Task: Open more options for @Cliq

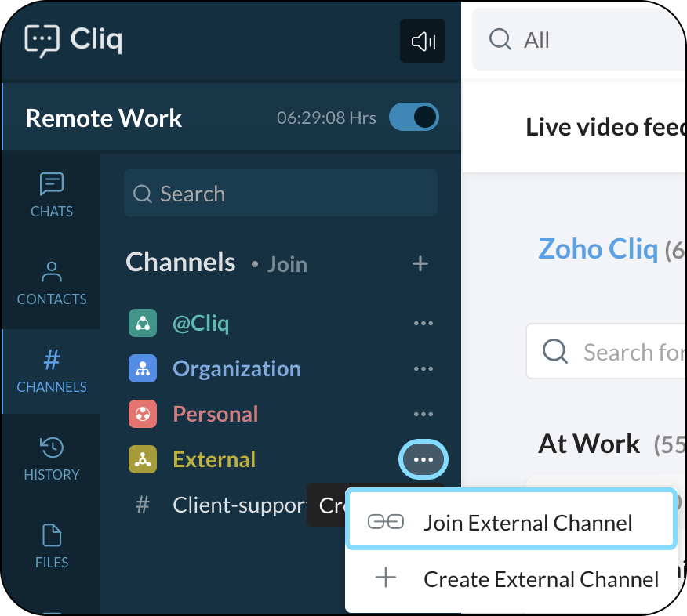Action: pos(423,323)
